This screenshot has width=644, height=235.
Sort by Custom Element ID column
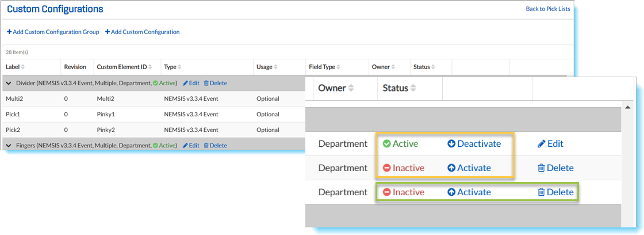coord(125,67)
